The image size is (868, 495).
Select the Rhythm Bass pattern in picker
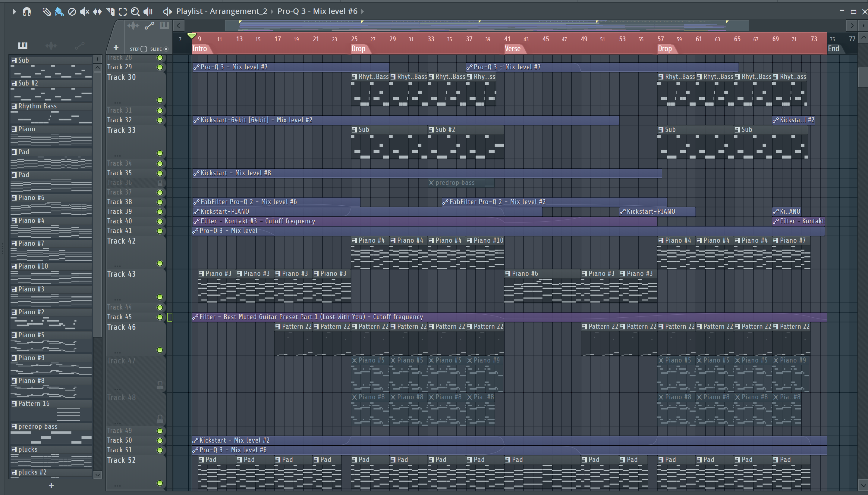pyautogui.click(x=37, y=106)
